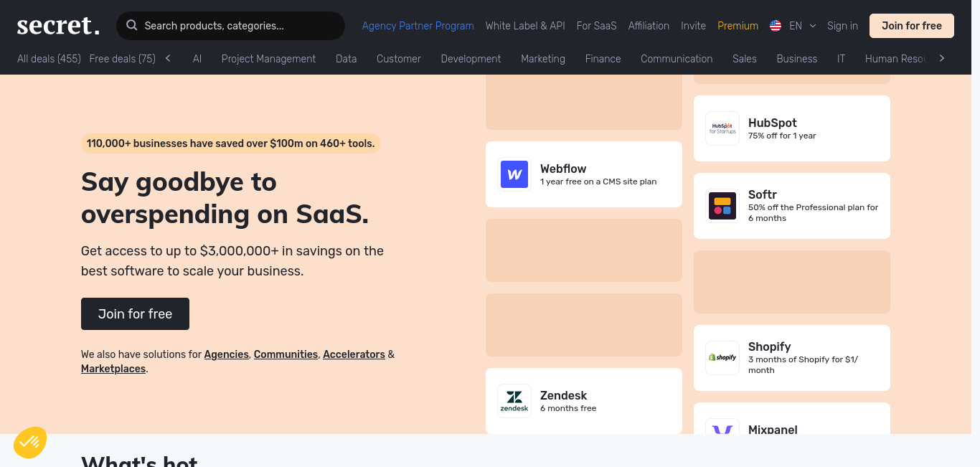Click '110,000+ businesses have saved' badge

(x=230, y=143)
